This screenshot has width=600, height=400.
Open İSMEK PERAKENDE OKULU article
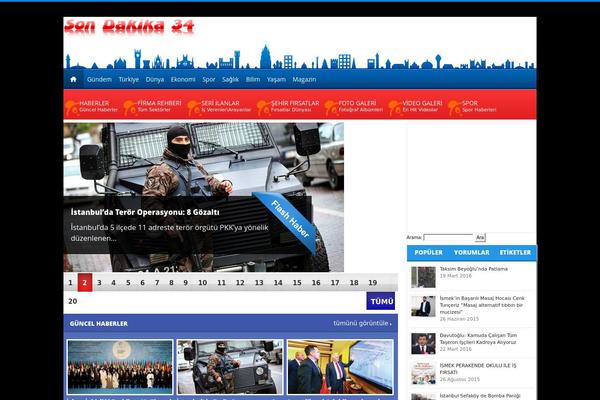[478, 369]
